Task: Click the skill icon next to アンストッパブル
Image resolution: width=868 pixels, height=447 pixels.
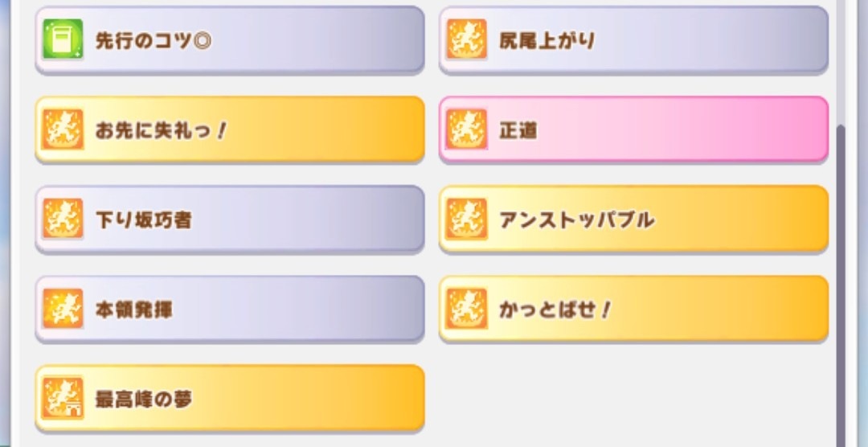Action: (467, 219)
